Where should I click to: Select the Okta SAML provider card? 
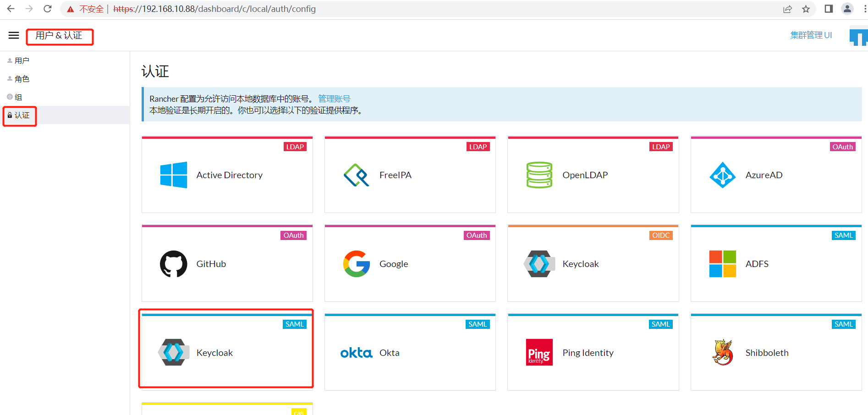coord(410,352)
